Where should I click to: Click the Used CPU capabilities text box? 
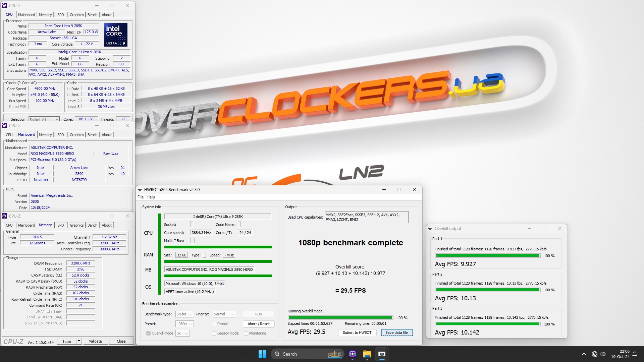[x=366, y=217]
